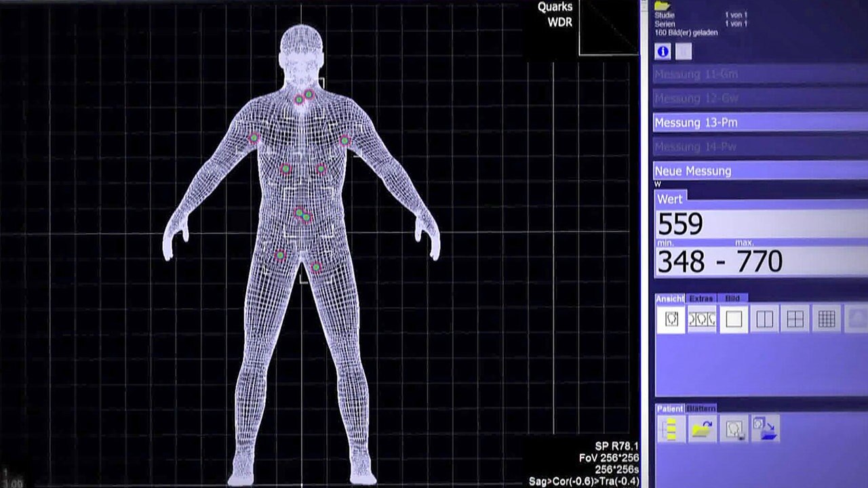868x488 pixels.
Task: Open the Extras tab
Action: coord(701,298)
